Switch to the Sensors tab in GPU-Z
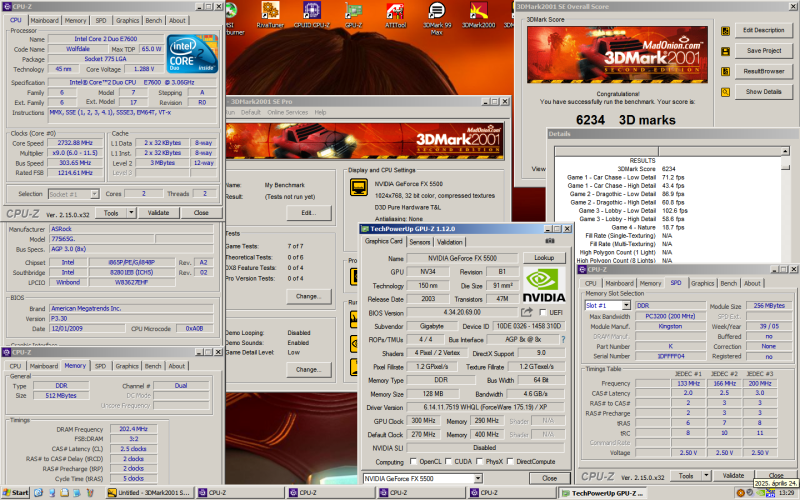Viewport: 800px width, 500px height. [x=419, y=242]
